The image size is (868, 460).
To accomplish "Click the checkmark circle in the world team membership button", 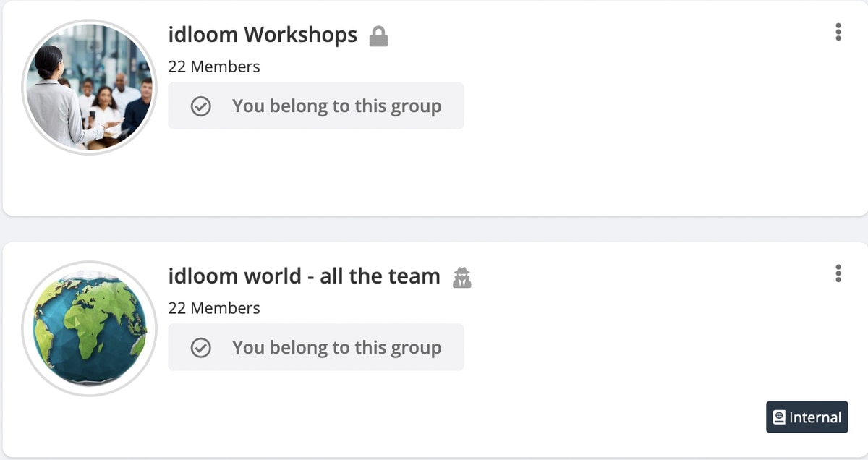I will coord(200,348).
